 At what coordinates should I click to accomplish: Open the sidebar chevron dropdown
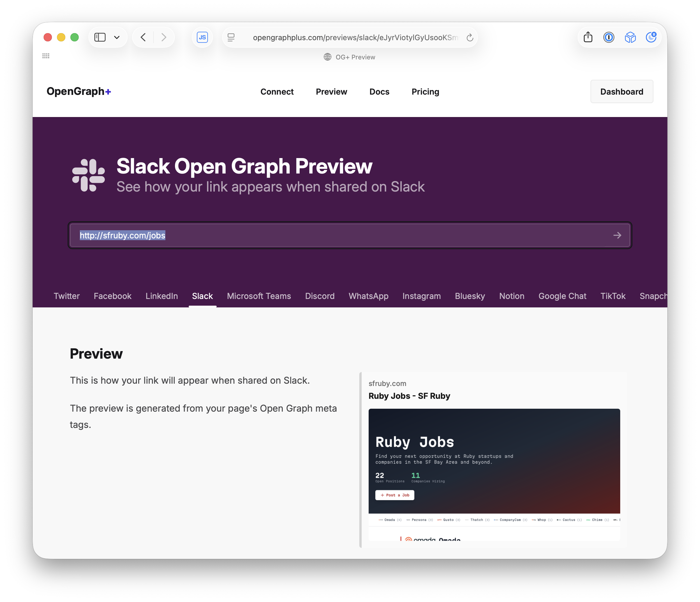[x=117, y=37]
